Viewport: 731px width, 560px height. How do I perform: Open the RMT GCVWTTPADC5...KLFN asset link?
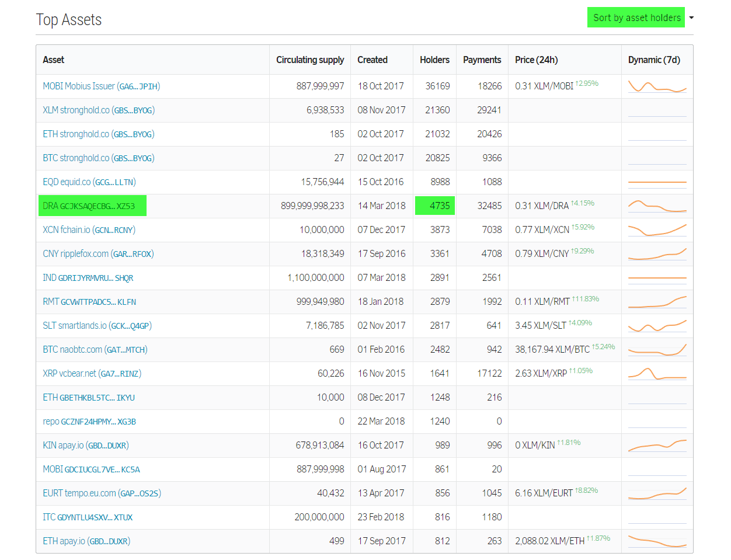tap(89, 302)
